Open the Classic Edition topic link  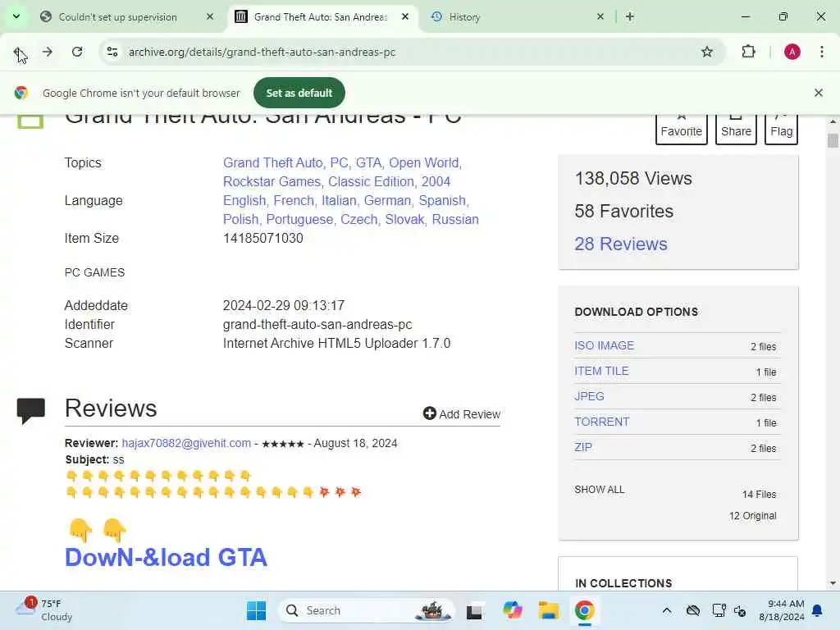coord(372,181)
